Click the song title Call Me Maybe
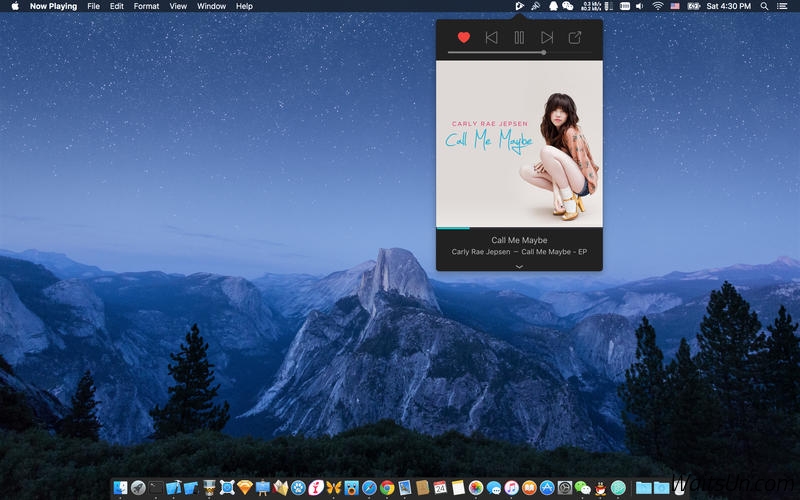Viewport: 800px width, 500px height. [x=519, y=240]
